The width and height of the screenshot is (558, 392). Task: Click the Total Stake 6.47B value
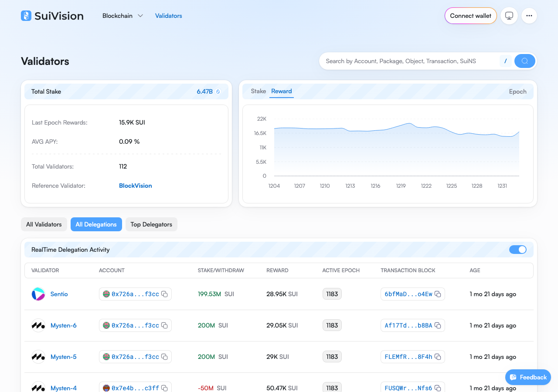pos(204,91)
